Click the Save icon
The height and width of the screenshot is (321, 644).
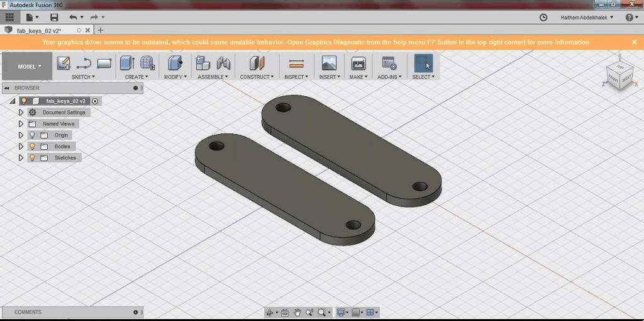point(54,17)
